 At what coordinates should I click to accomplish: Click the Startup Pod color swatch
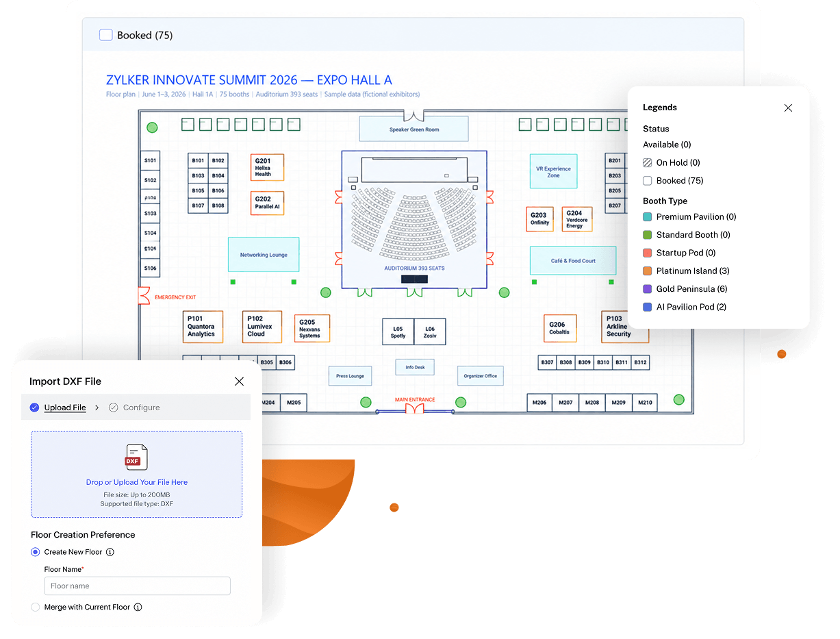[x=648, y=253]
